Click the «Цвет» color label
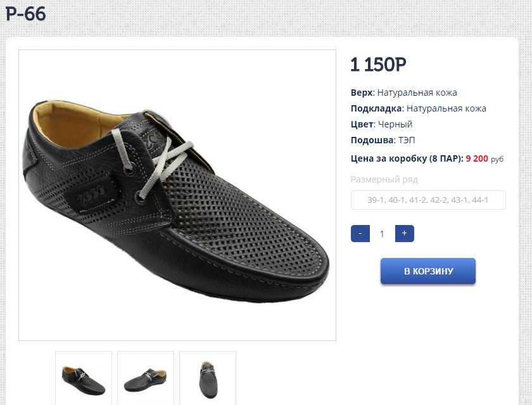Image resolution: width=532 pixels, height=405 pixels. pyautogui.click(x=362, y=124)
